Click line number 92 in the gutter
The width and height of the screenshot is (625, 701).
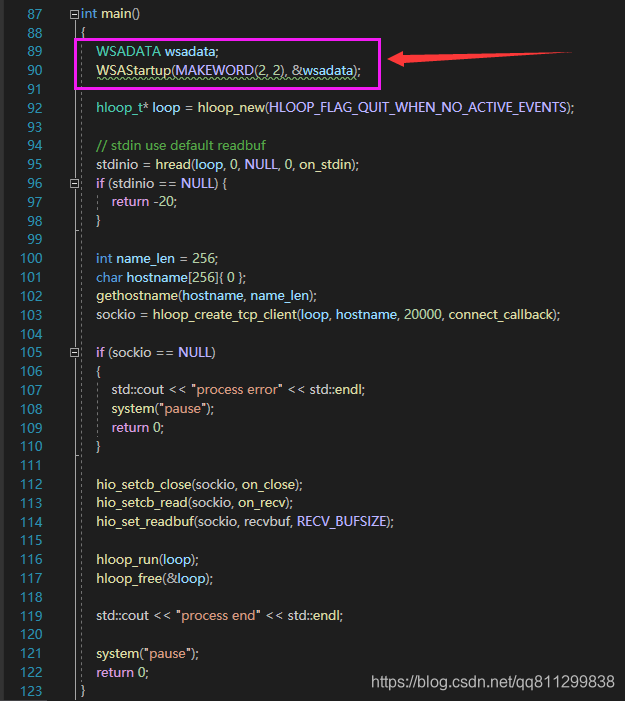pos(34,108)
